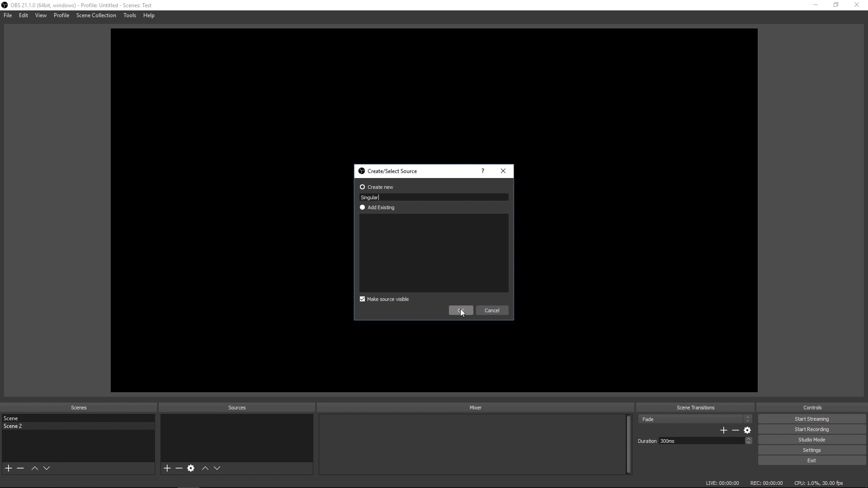Minimize the OBS window

816,5
